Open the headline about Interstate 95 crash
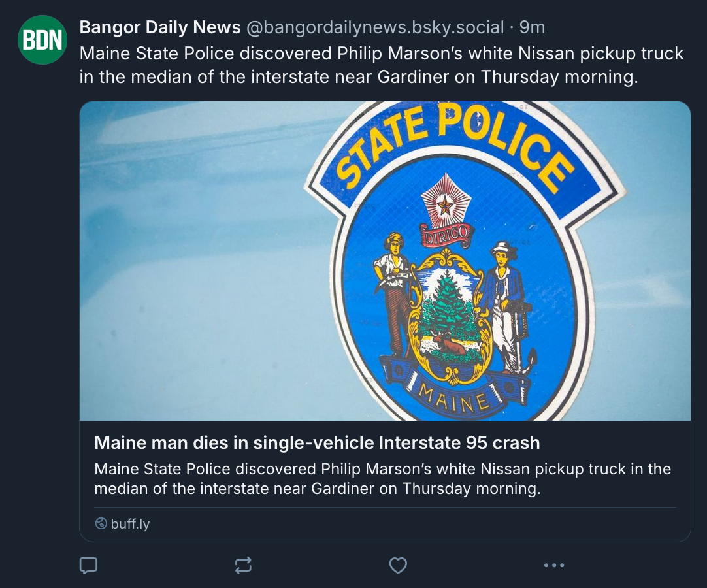The height and width of the screenshot is (588, 707). coord(317,442)
